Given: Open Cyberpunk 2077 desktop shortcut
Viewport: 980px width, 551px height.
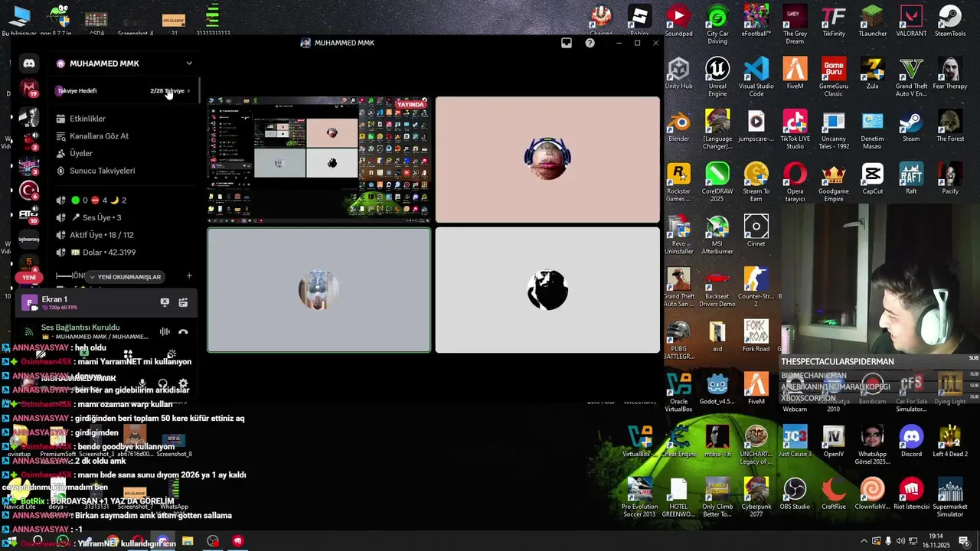Looking at the screenshot, I should (x=756, y=497).
